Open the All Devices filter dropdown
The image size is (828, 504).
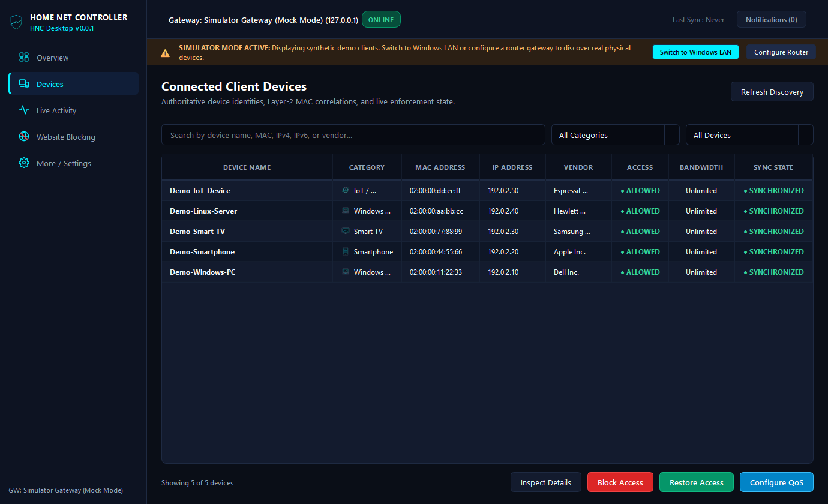[x=749, y=135]
